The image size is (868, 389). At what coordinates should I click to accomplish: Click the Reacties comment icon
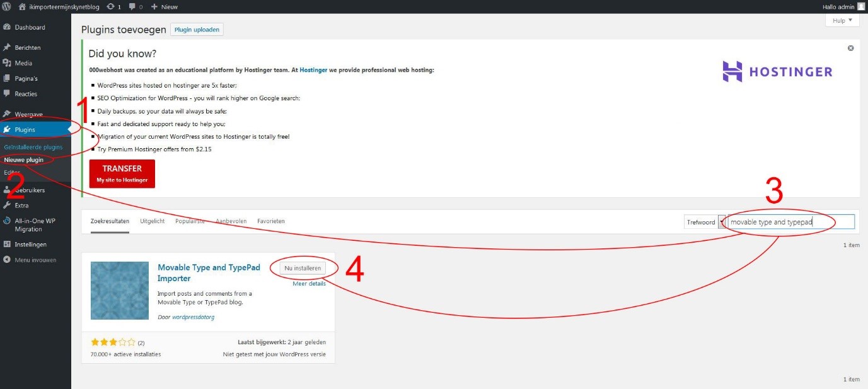tap(7, 94)
